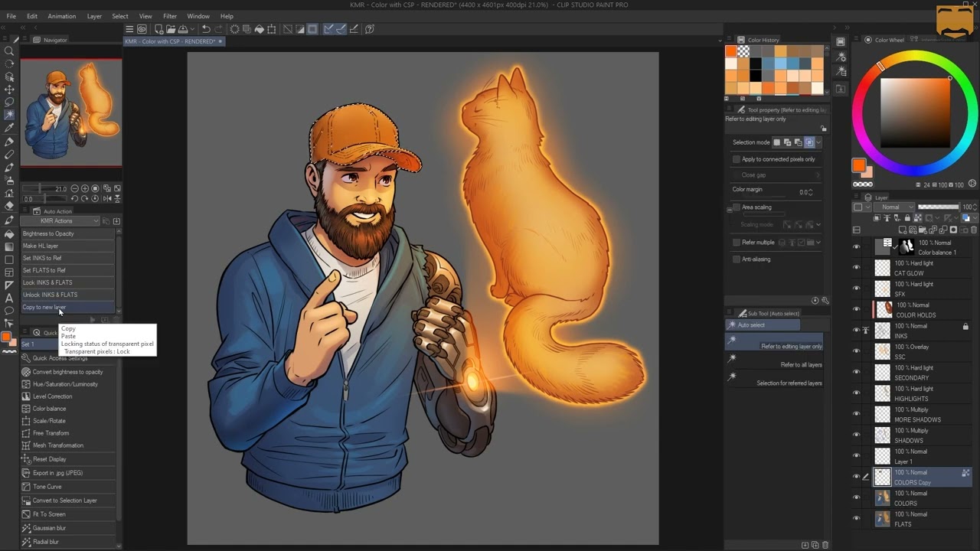Hide the SFX layer
Image resolution: width=980 pixels, height=551 pixels.
(x=857, y=289)
